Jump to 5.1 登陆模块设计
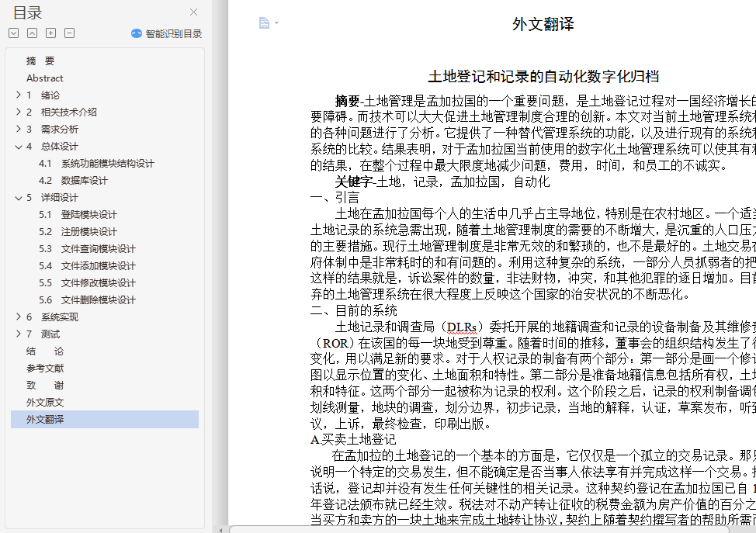This screenshot has width=756, height=533. 78,214
